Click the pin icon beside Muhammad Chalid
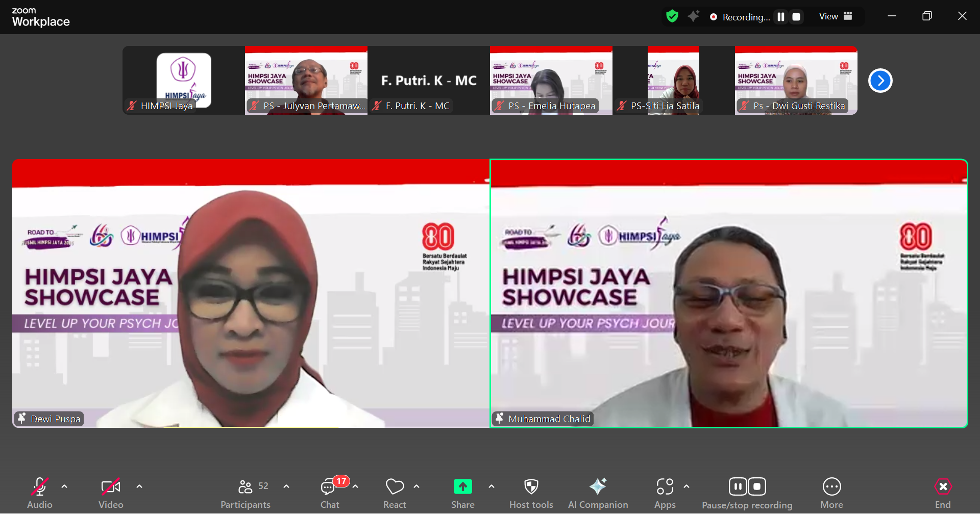 click(x=499, y=419)
